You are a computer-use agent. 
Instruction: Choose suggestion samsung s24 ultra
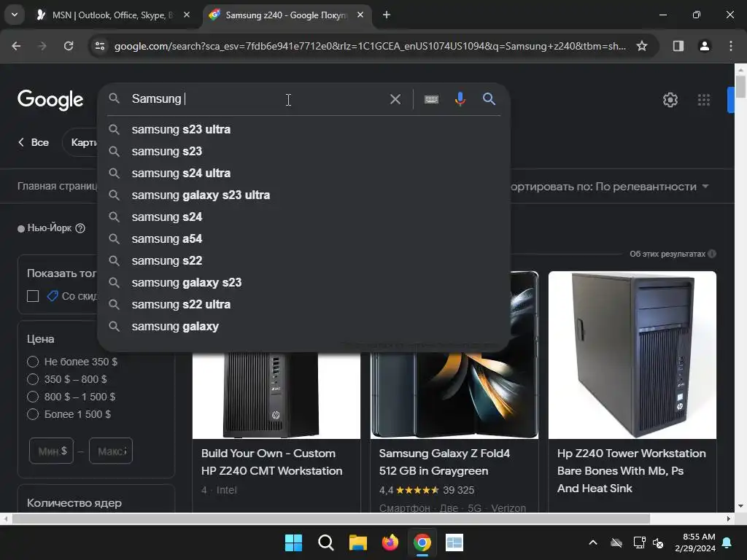303,174
